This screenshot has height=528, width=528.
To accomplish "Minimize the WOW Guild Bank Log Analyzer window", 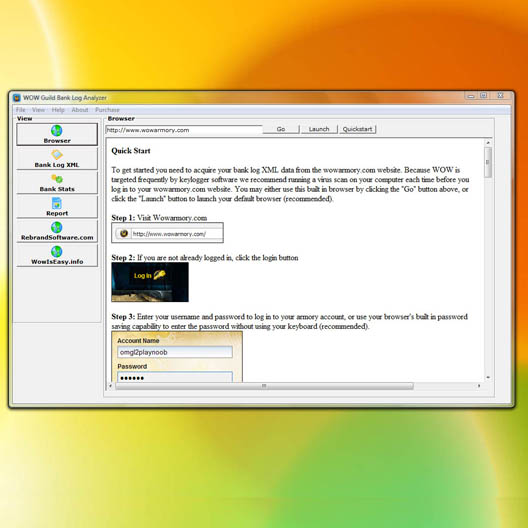I will click(471, 96).
